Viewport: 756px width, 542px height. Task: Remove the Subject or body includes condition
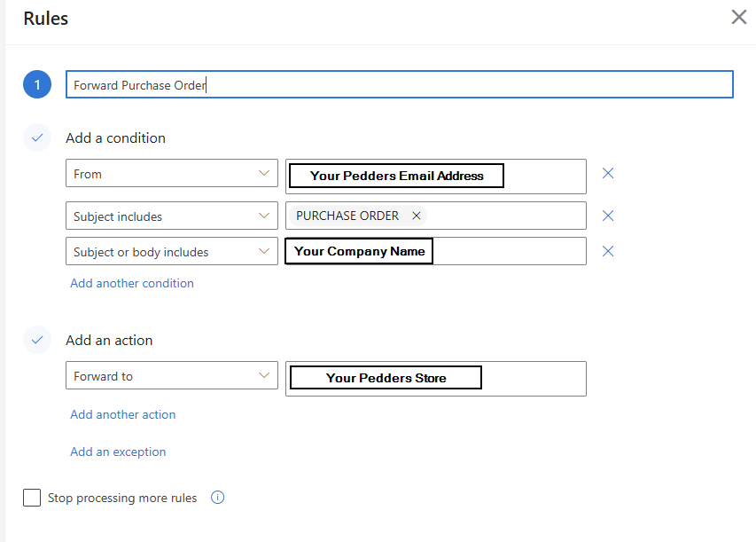(608, 251)
